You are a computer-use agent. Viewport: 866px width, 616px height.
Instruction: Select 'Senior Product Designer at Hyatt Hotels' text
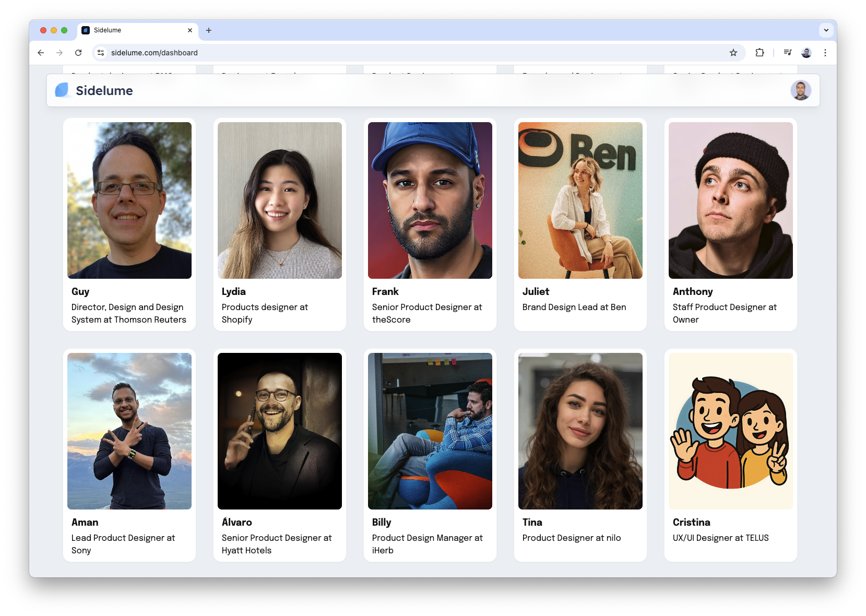[277, 544]
